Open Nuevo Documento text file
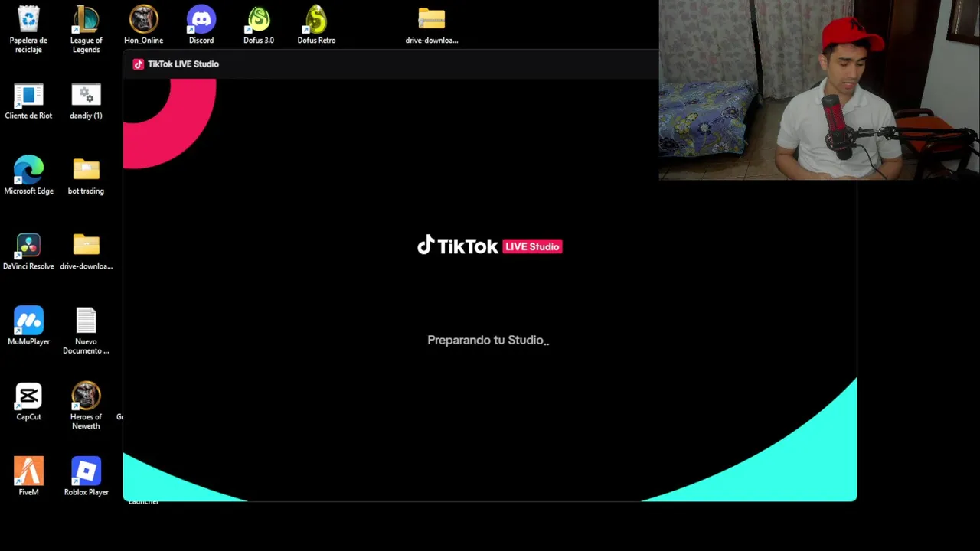 click(x=86, y=331)
